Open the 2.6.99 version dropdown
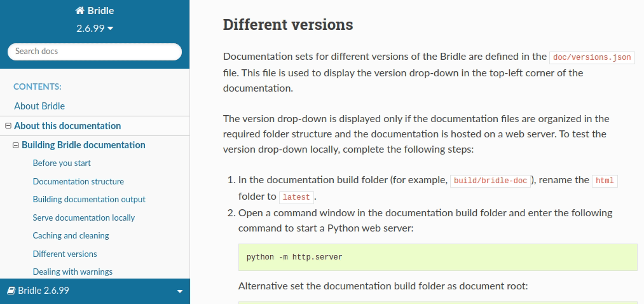The width and height of the screenshot is (644, 304). (x=94, y=28)
